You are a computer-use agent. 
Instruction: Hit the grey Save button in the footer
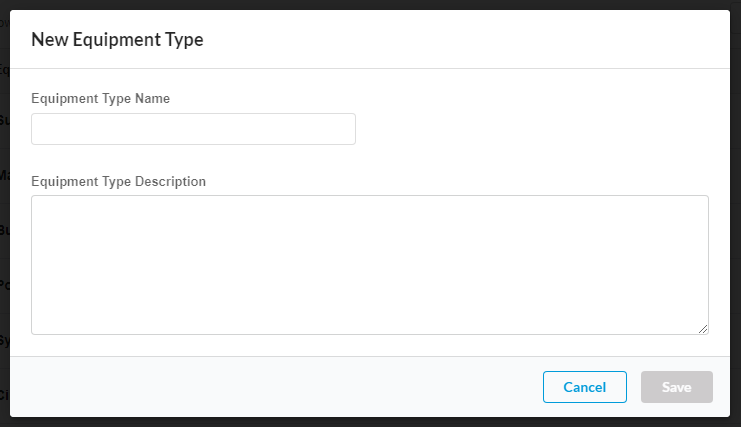pos(676,387)
